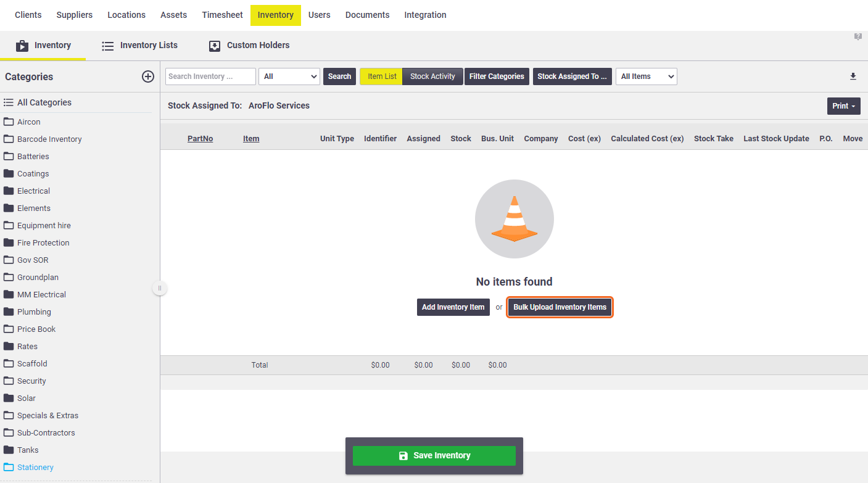Click the add category plus icon
Image resolution: width=868 pixels, height=483 pixels.
coord(148,76)
